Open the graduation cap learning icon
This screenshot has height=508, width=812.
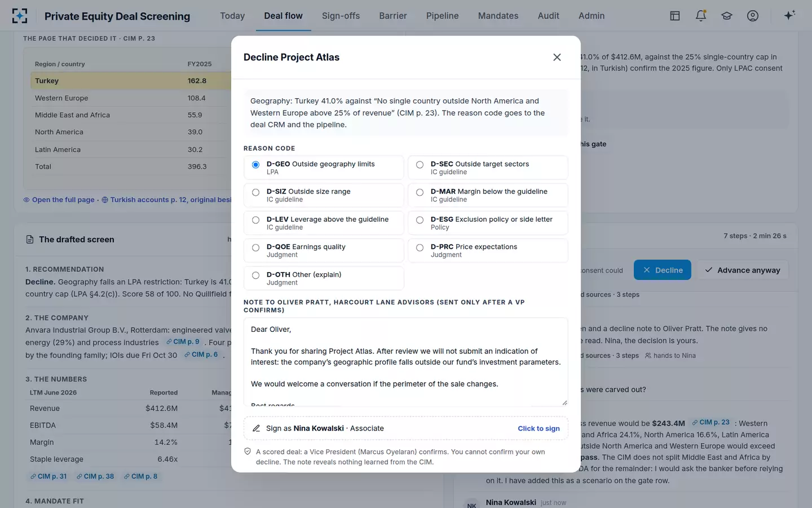click(x=727, y=16)
